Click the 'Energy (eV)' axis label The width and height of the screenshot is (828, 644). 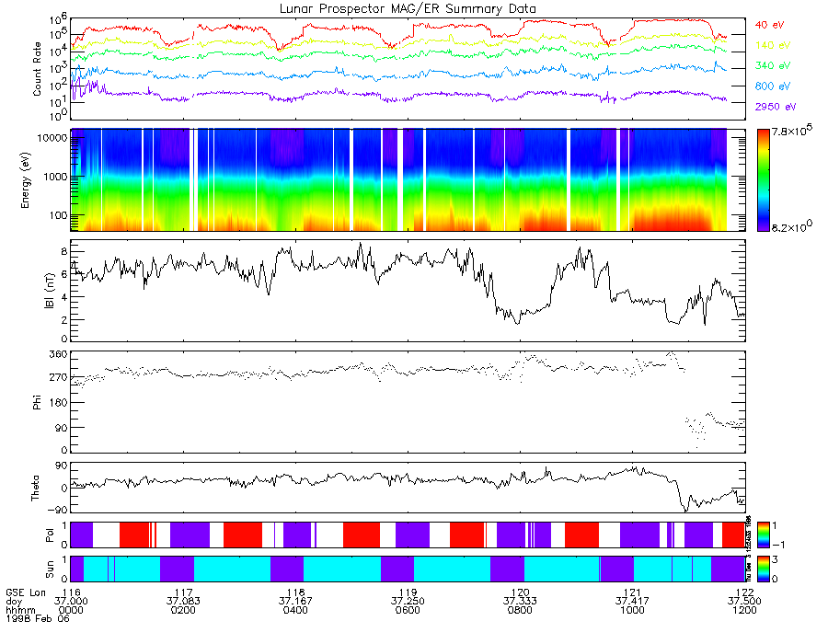[25, 180]
